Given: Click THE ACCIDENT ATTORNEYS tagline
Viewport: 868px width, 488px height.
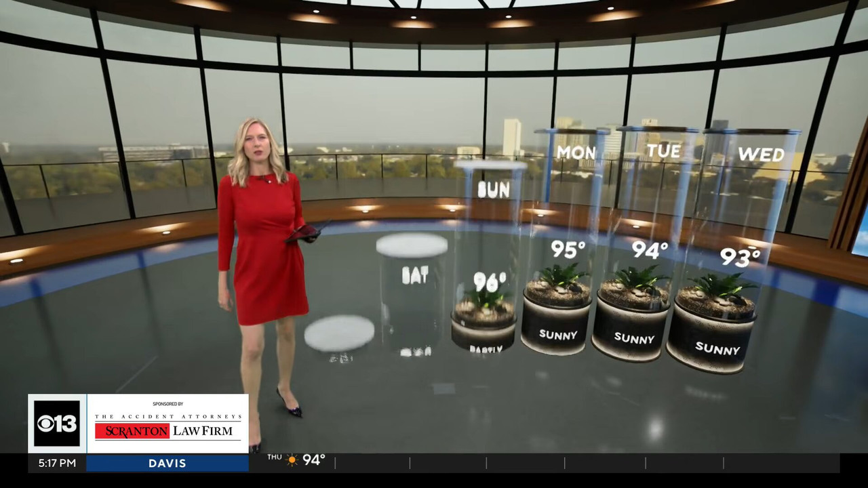Looking at the screenshot, I should (167, 417).
